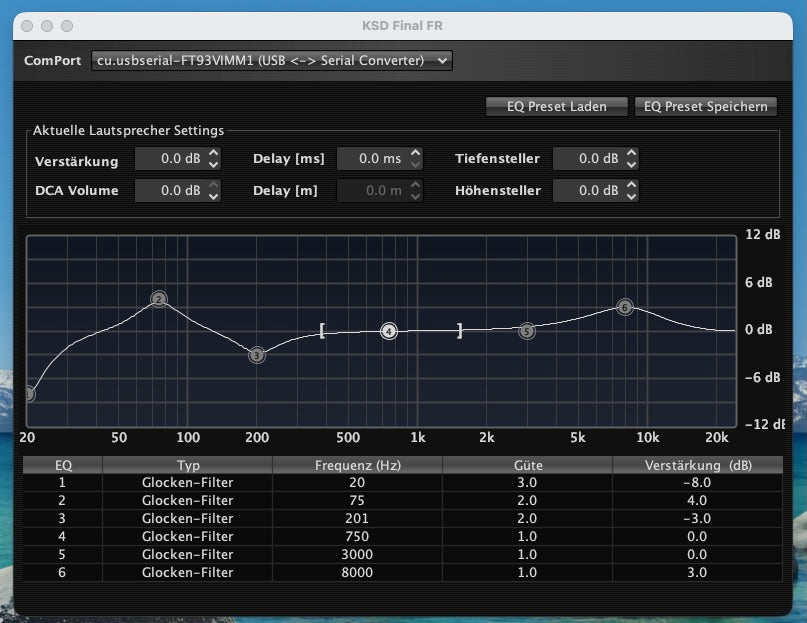Select EQ node 3 on the graph
Image resolution: width=807 pixels, height=623 pixels.
click(x=257, y=355)
